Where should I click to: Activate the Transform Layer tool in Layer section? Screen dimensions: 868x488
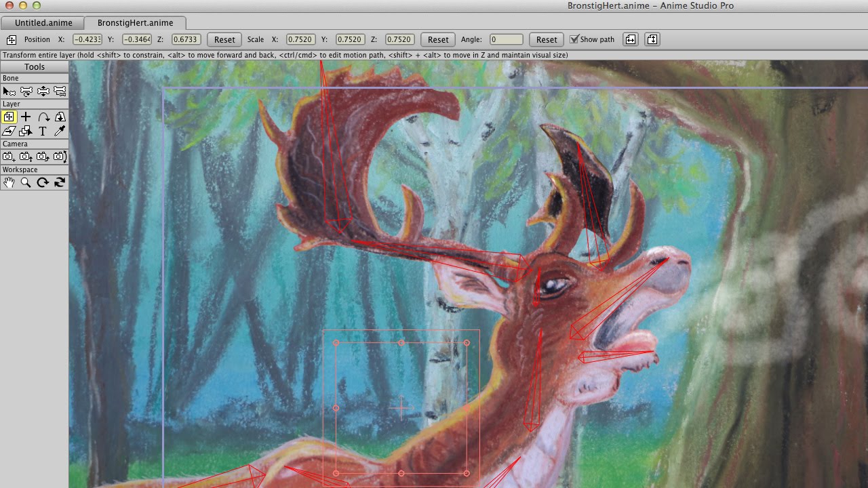click(x=9, y=117)
